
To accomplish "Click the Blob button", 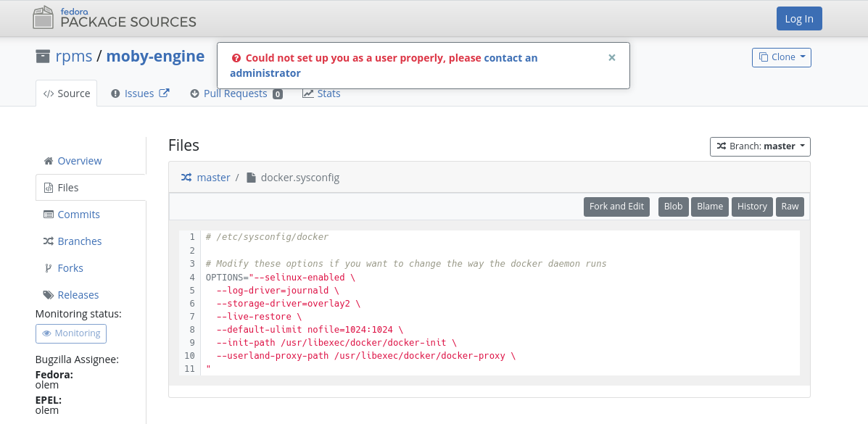I will pos(673,207).
